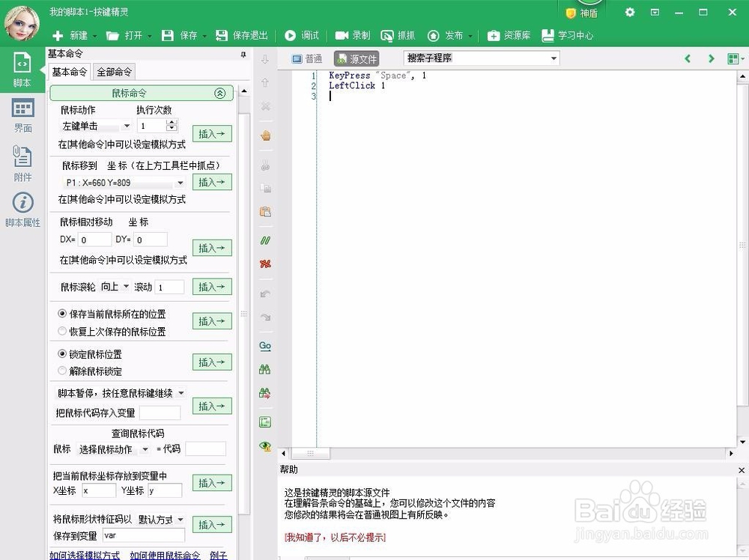Click the move-up arrow icon
749x560 pixels.
pos(265,82)
